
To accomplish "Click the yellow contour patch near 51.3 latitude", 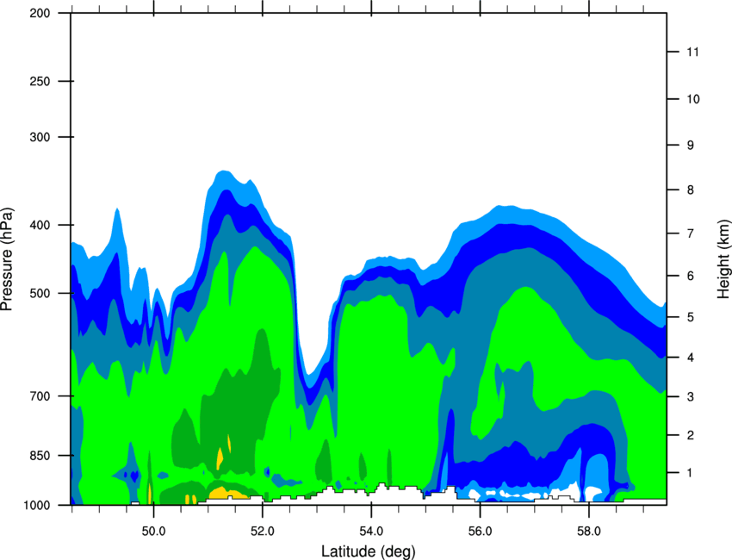I will (226, 493).
